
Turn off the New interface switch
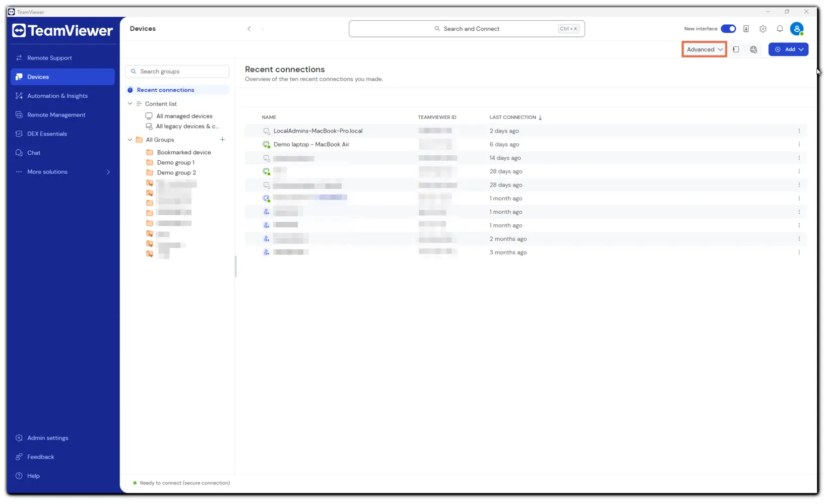[728, 29]
